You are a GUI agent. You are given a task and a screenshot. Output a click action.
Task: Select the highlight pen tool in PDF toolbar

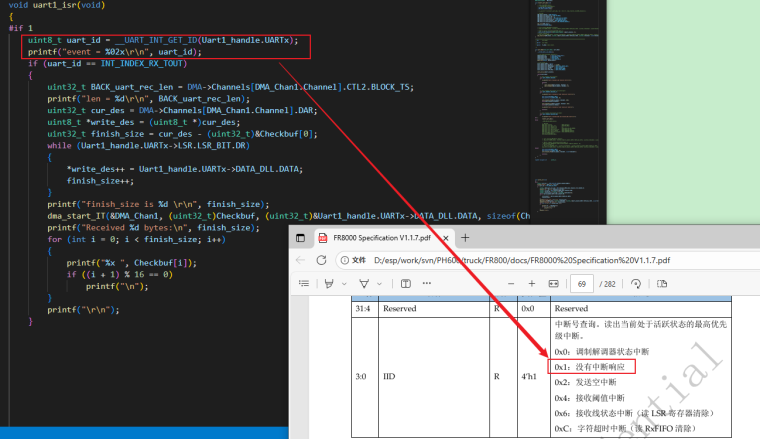click(x=329, y=284)
